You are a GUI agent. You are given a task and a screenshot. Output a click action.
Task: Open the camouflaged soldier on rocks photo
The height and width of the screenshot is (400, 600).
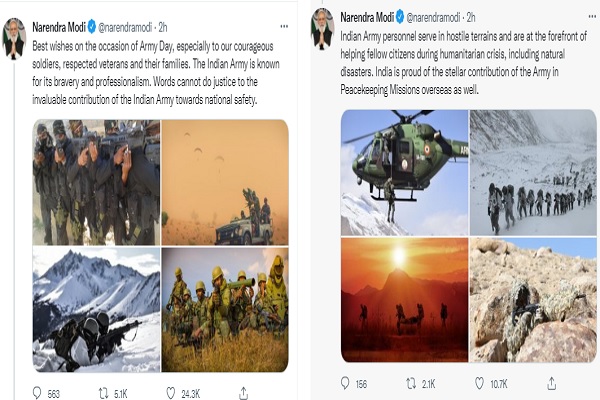click(534, 299)
